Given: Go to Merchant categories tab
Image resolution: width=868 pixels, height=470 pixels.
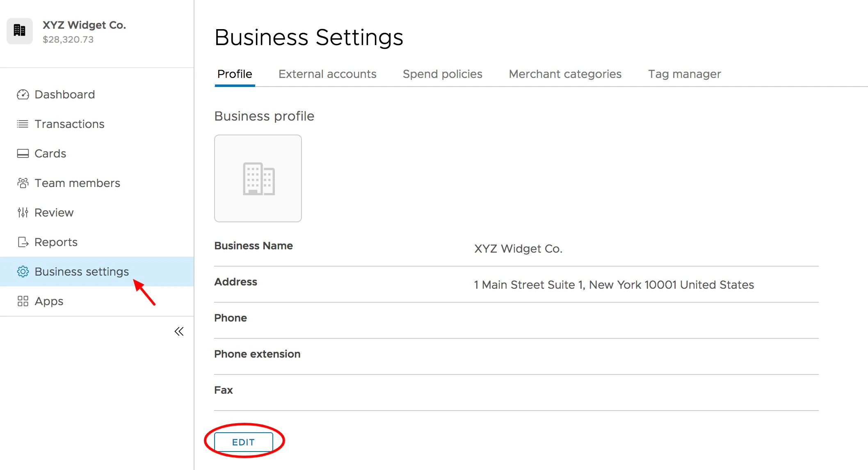Looking at the screenshot, I should point(565,74).
